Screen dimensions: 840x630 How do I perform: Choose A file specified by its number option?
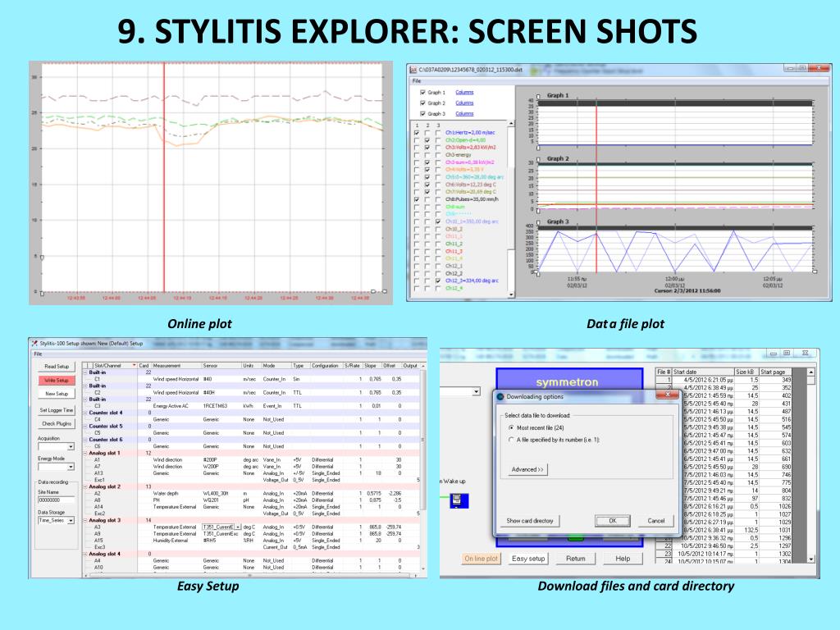click(511, 440)
